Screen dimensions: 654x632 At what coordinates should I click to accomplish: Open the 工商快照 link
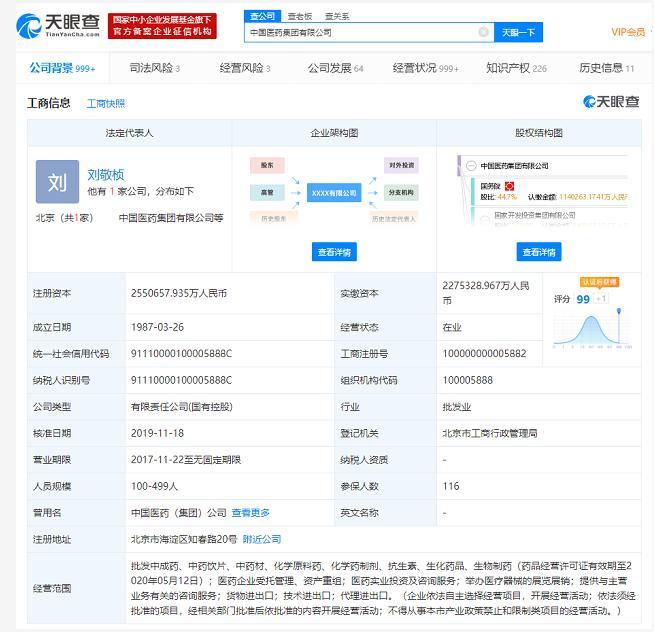(x=106, y=103)
